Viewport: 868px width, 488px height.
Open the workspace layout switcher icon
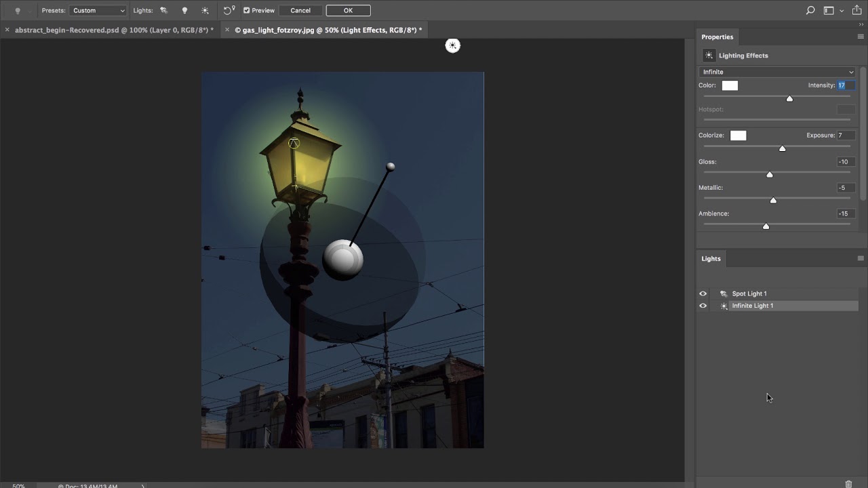tap(829, 11)
